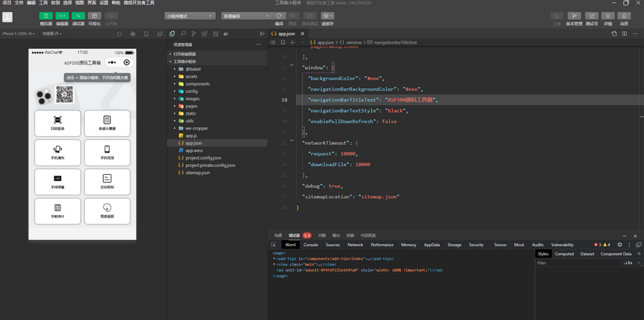The width and height of the screenshot is (644, 320).
Task: Click the element inspector picker icon
Action: tap(273, 245)
